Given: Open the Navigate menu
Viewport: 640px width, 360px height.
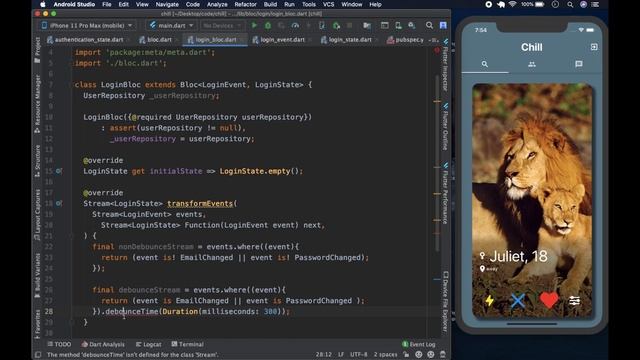Looking at the screenshot, I should pos(167,4).
